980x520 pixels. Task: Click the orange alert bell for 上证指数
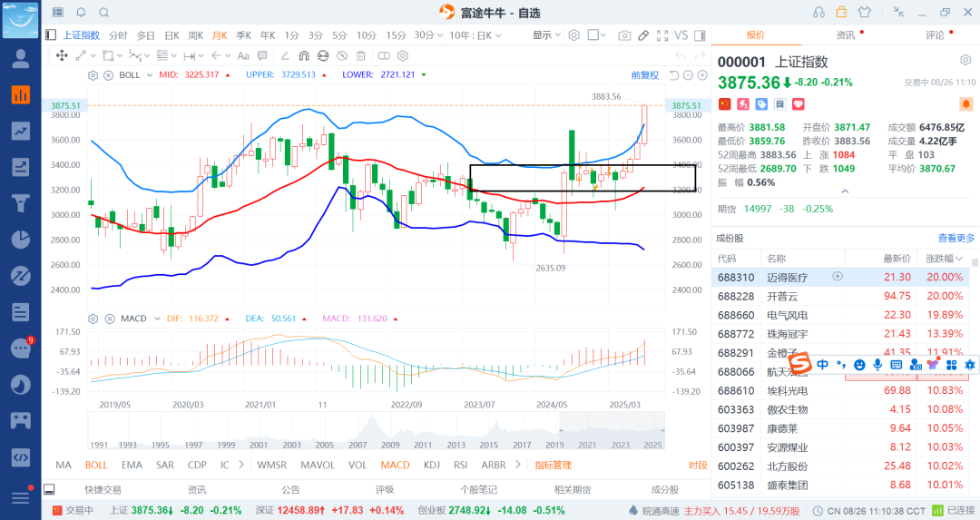(x=965, y=103)
